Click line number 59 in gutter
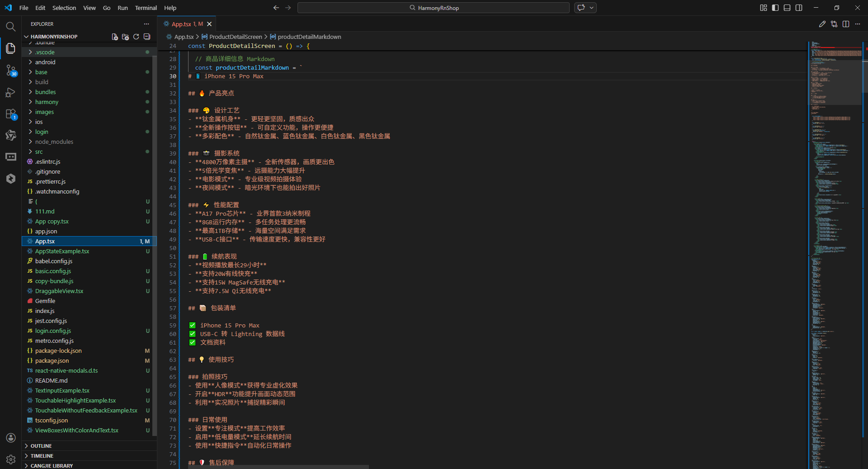 [x=173, y=325]
